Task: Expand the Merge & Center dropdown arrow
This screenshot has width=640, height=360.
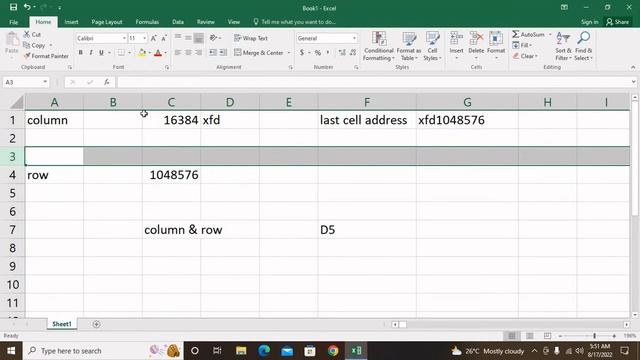Action: point(289,53)
